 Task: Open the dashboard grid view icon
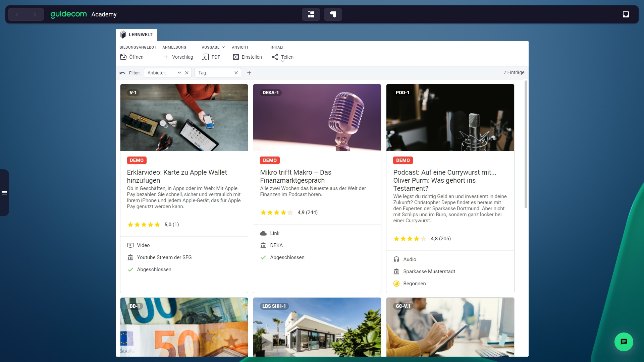[311, 14]
